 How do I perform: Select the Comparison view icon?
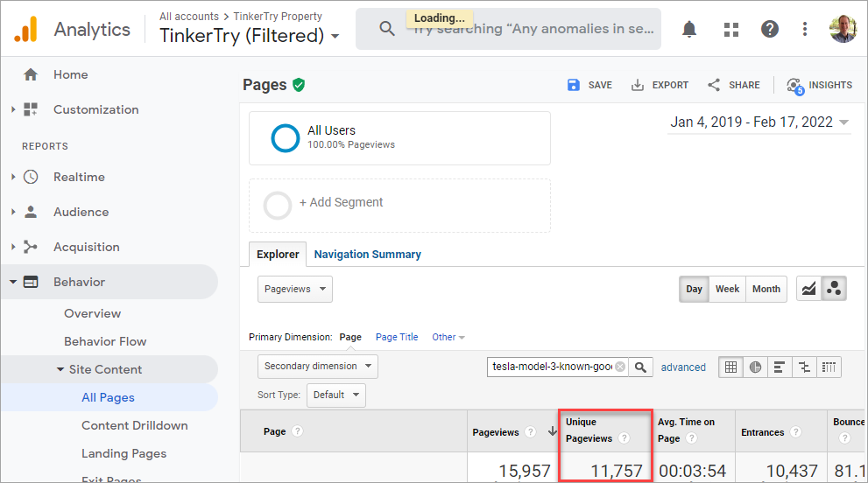pyautogui.click(x=804, y=367)
